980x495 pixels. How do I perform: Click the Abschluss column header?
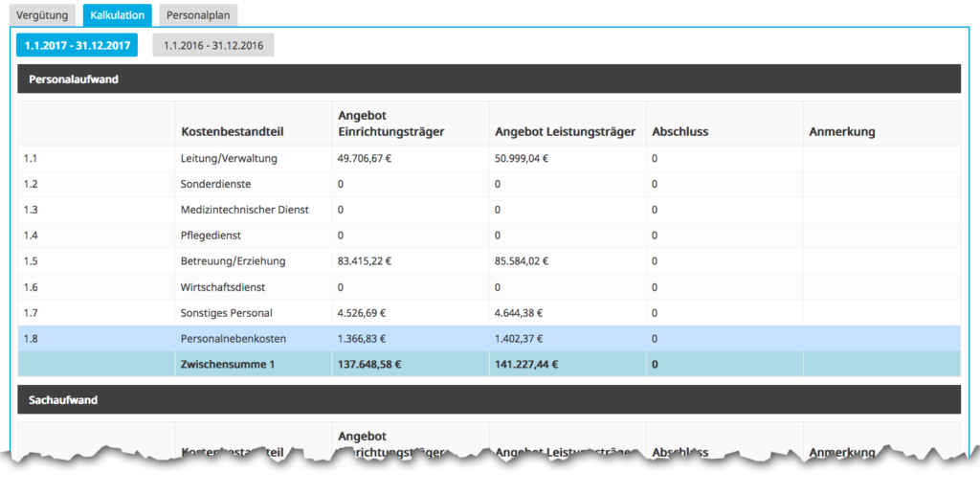click(x=680, y=132)
